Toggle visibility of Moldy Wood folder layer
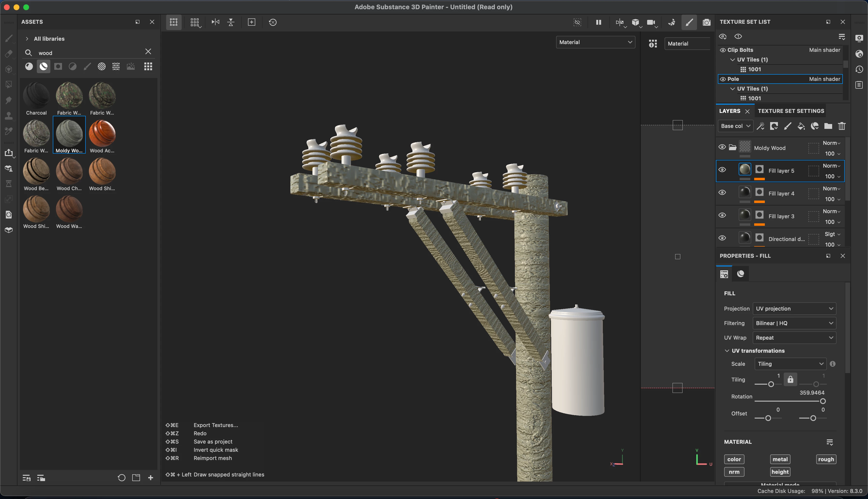The width and height of the screenshot is (868, 499). tap(722, 147)
